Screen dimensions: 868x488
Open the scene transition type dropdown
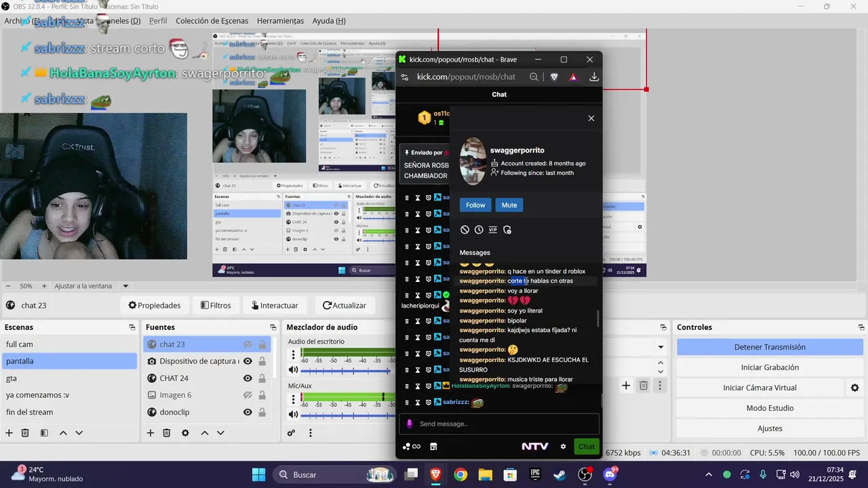(x=660, y=347)
